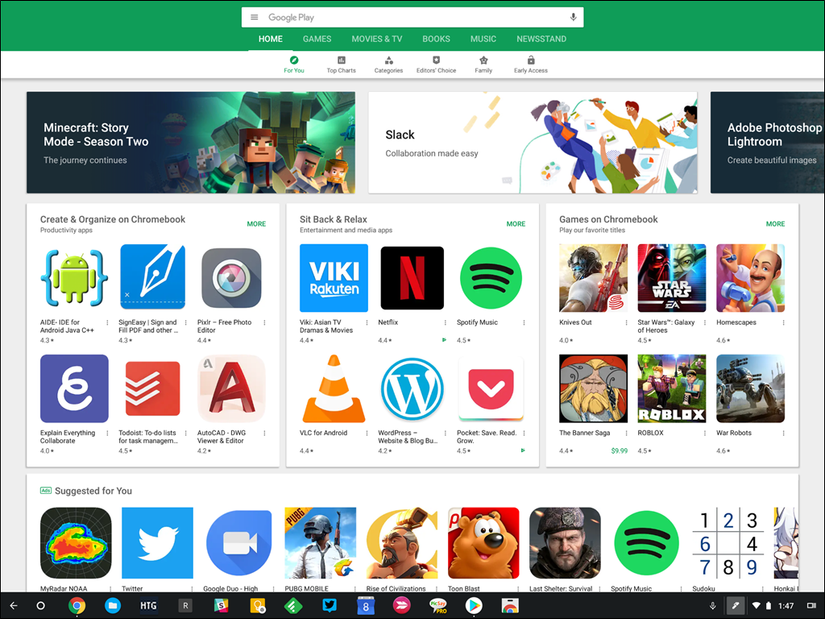Switch to the Newsstand tab

(541, 39)
